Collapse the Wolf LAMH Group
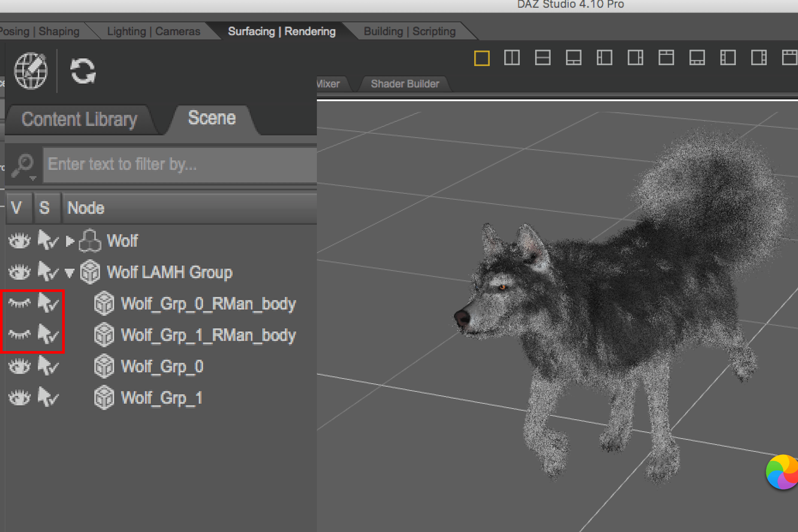The image size is (798, 532). [x=69, y=273]
